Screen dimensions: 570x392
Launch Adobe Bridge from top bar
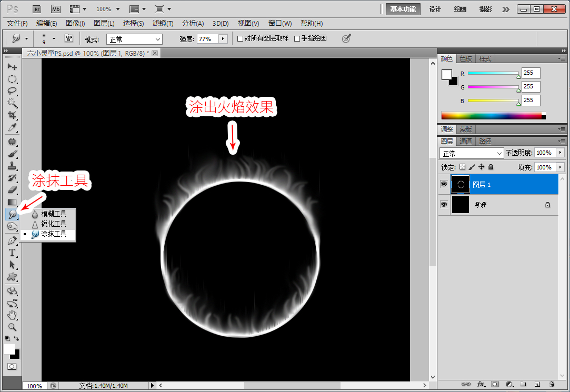37,9
